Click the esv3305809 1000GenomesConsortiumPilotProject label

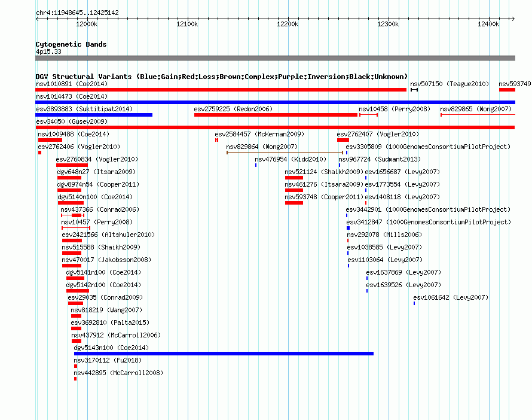[x=428, y=147]
